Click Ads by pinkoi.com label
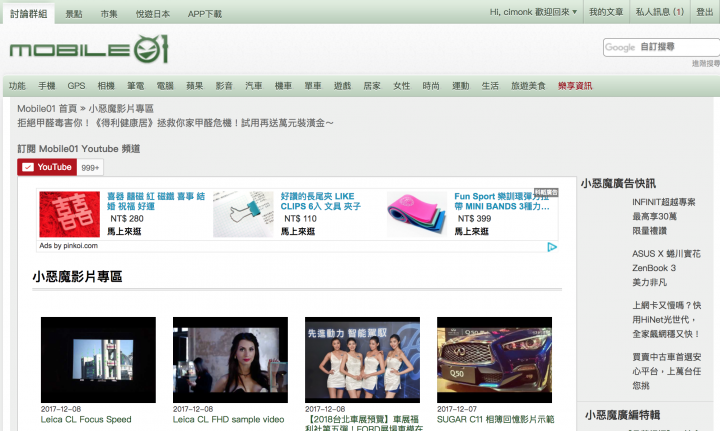 tap(68, 246)
